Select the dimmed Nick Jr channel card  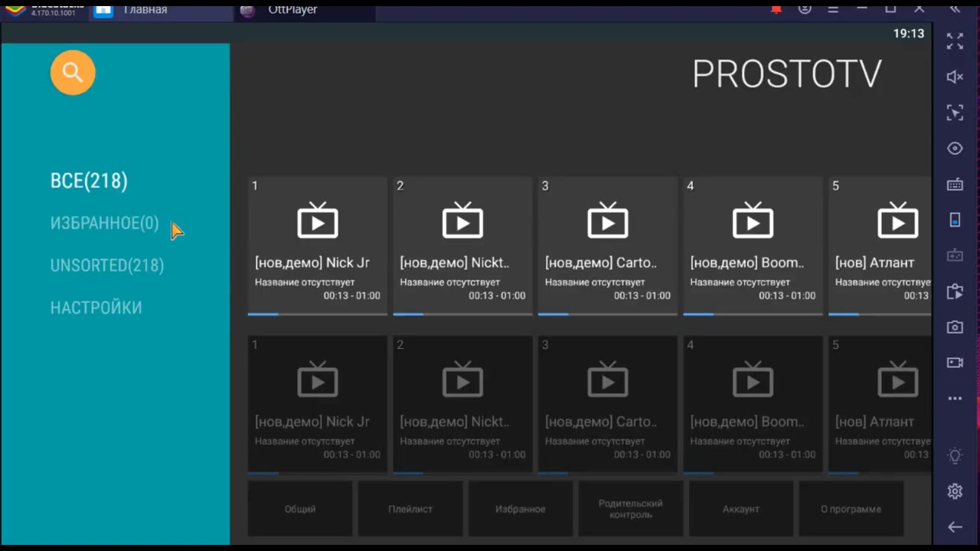point(317,405)
